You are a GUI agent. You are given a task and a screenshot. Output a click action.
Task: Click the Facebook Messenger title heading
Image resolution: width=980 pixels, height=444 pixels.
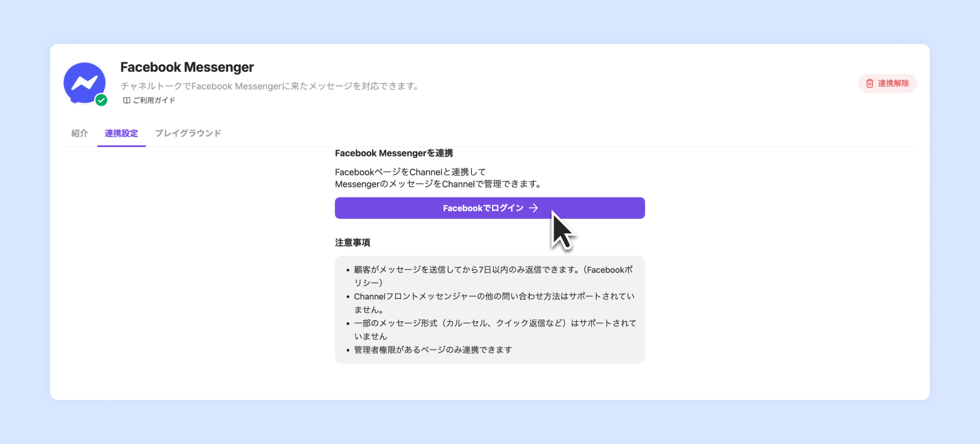(x=187, y=67)
